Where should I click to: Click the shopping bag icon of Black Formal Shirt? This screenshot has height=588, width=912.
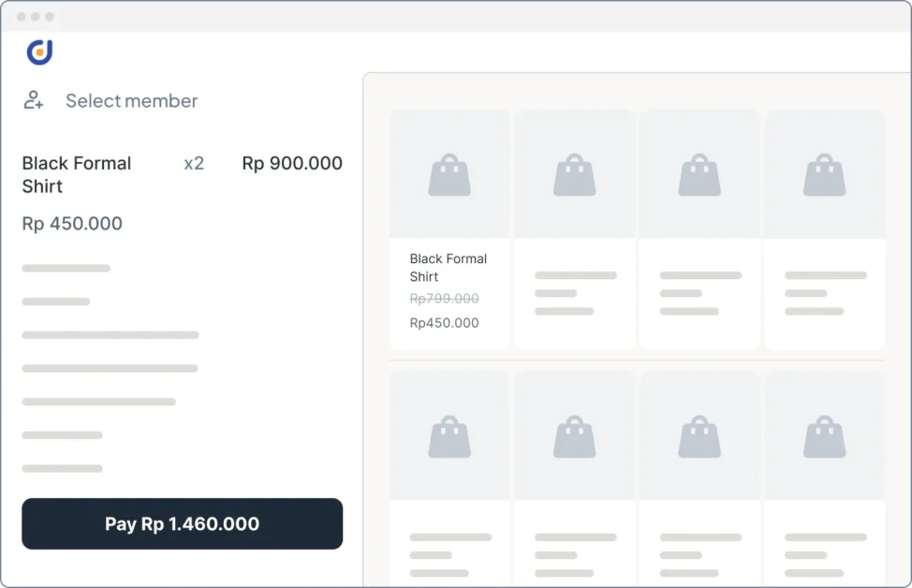click(449, 176)
